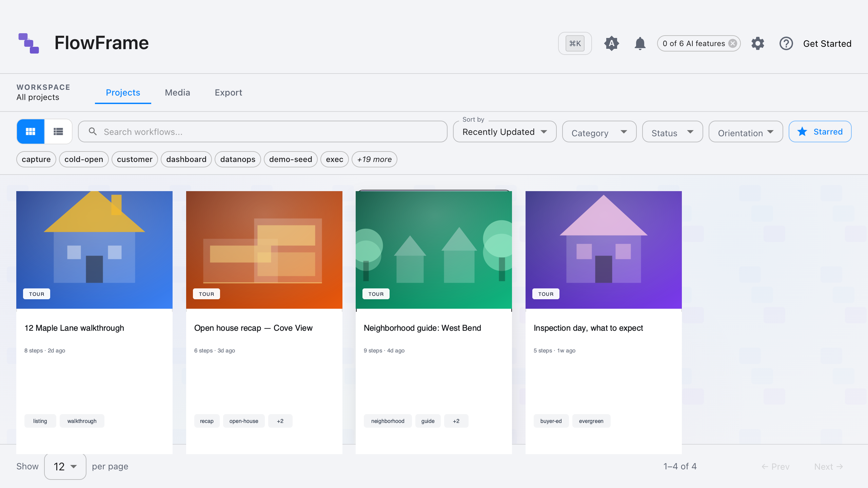Filter by the capture tag
The width and height of the screenshot is (868, 488).
36,159
